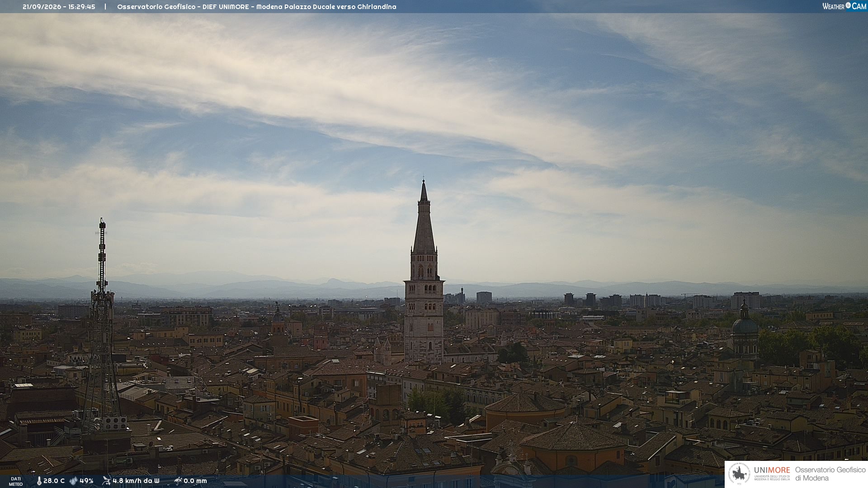Click the vertical bar separator after timestamp

click(x=105, y=7)
